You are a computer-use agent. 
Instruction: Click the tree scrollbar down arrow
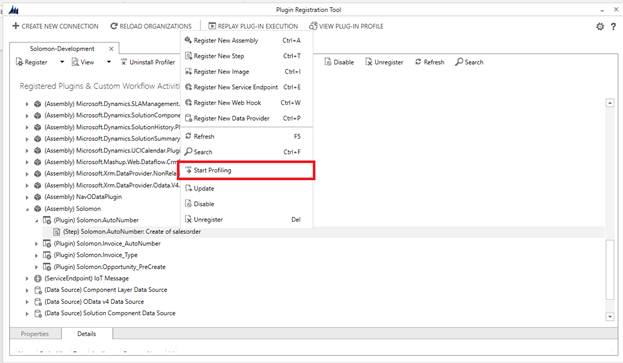pyautogui.click(x=610, y=317)
